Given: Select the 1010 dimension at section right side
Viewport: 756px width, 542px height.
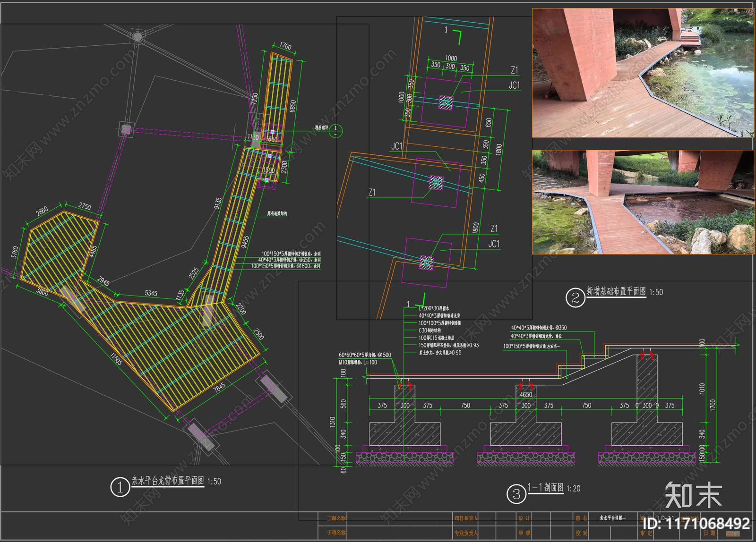Looking at the screenshot, I should point(702,388).
